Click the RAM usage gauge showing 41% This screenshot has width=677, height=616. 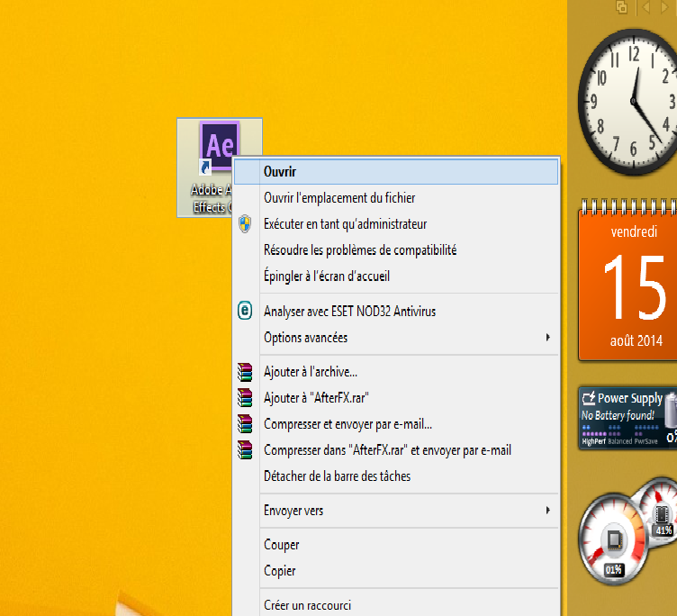(662, 515)
